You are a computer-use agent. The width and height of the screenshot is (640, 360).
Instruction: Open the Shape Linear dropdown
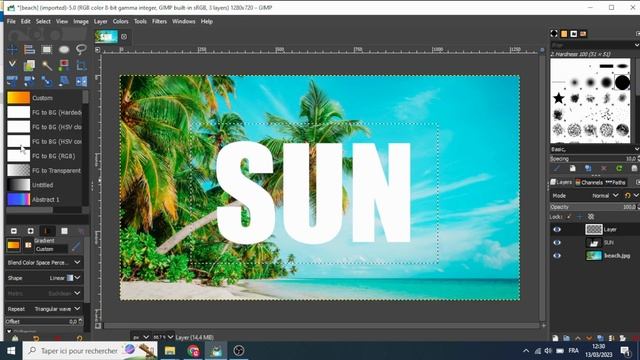44,278
